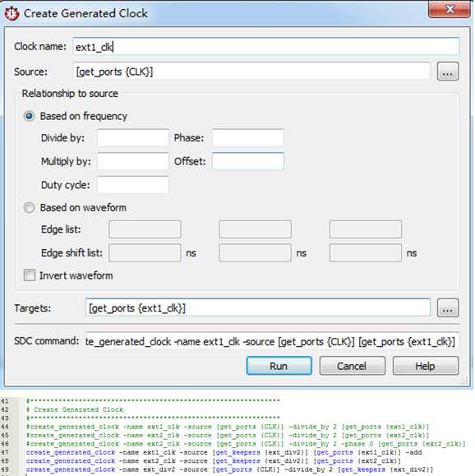Image resolution: width=475 pixels, height=476 pixels.
Task: Click in the Clock name field
Action: tap(265, 46)
